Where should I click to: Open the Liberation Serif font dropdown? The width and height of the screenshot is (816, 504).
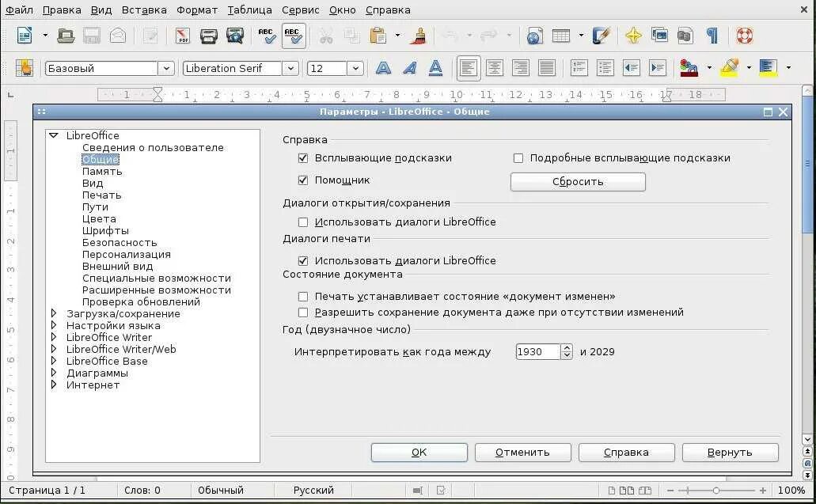290,68
